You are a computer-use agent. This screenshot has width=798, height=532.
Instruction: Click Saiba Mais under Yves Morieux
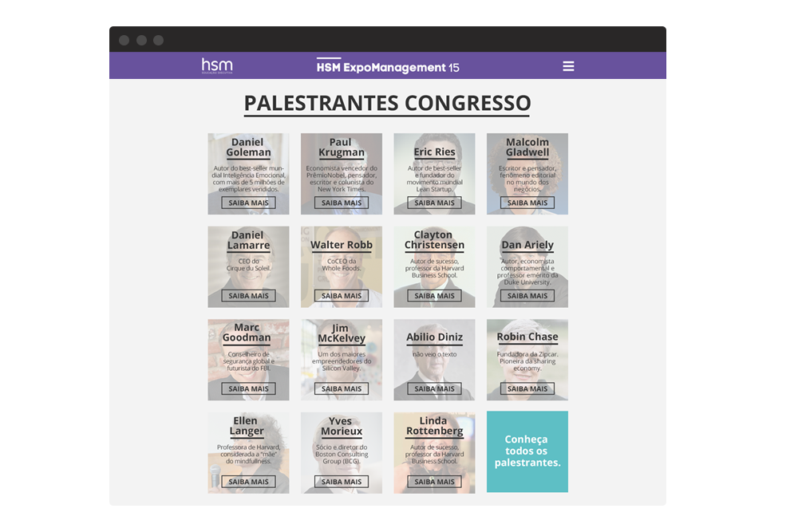tap(342, 482)
